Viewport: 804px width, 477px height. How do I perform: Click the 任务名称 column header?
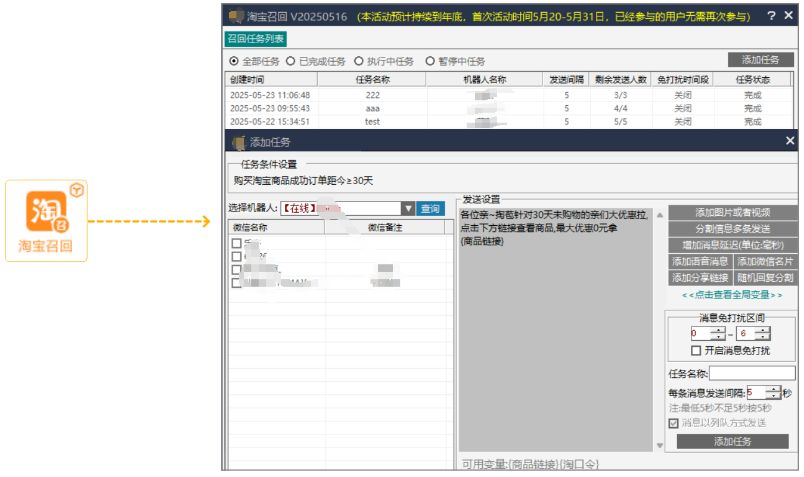[x=372, y=80]
